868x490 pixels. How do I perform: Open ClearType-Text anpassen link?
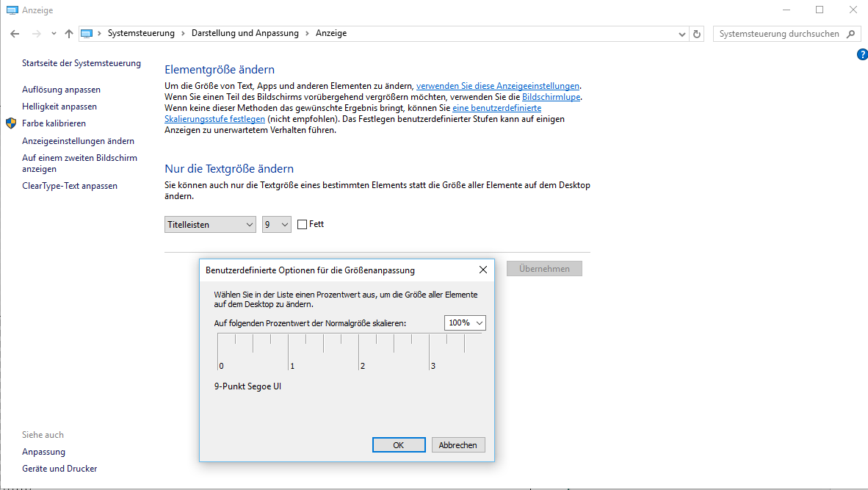click(70, 186)
